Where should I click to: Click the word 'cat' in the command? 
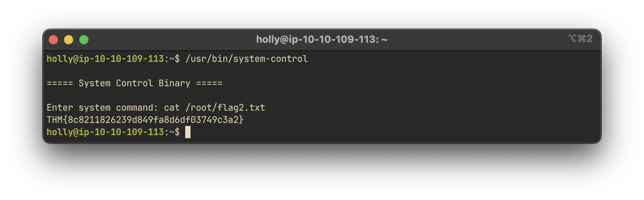click(172, 108)
